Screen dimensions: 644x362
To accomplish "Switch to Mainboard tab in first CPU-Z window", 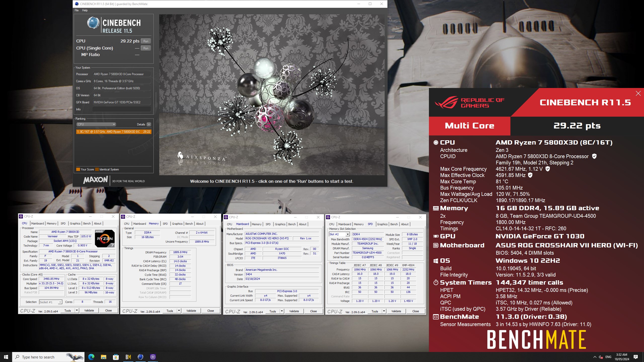I will coord(37,223).
